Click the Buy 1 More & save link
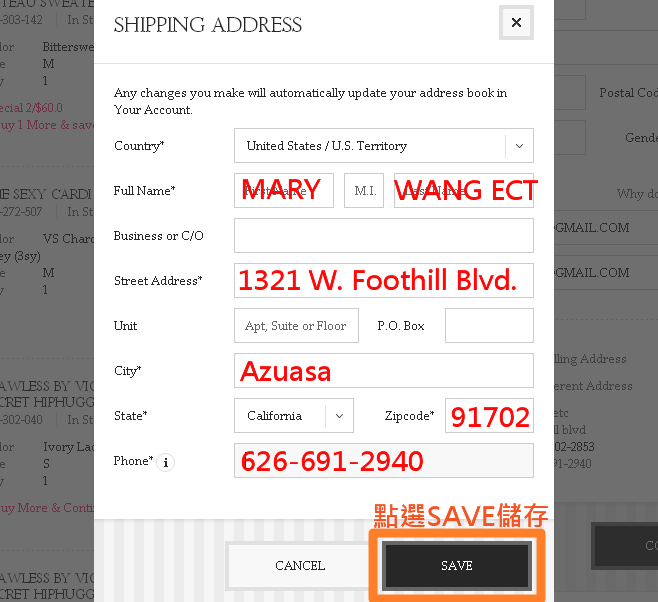 47,125
